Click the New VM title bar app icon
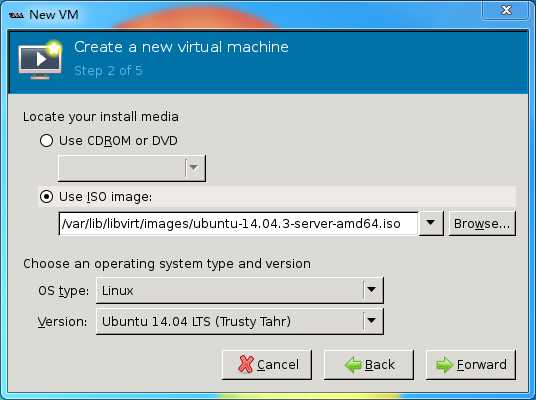Image resolution: width=536 pixels, height=400 pixels. click(x=16, y=15)
